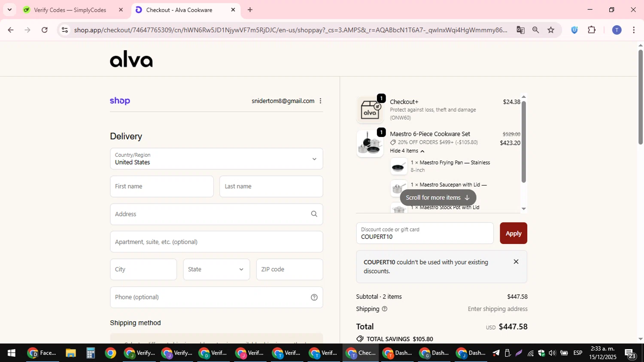Image resolution: width=644 pixels, height=362 pixels.
Task: Click the order summary scrollbar down arrow
Action: (523, 209)
